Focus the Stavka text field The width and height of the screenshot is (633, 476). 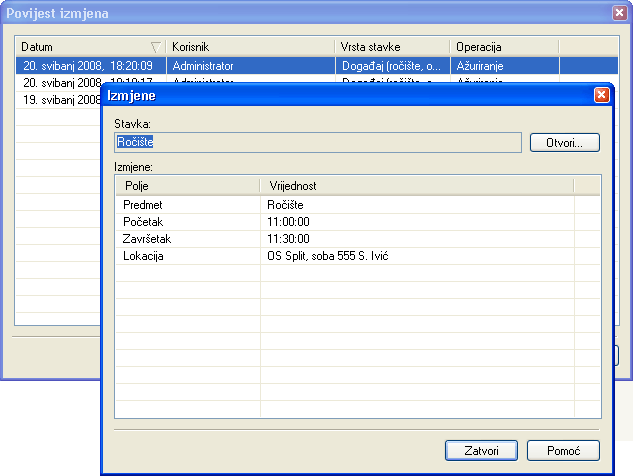(x=318, y=142)
